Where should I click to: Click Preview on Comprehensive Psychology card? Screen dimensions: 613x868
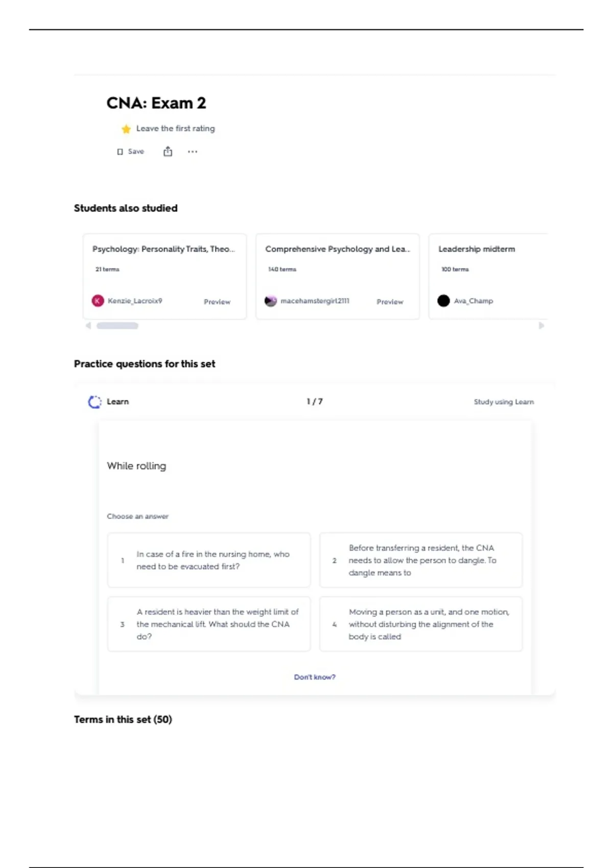[x=390, y=302]
